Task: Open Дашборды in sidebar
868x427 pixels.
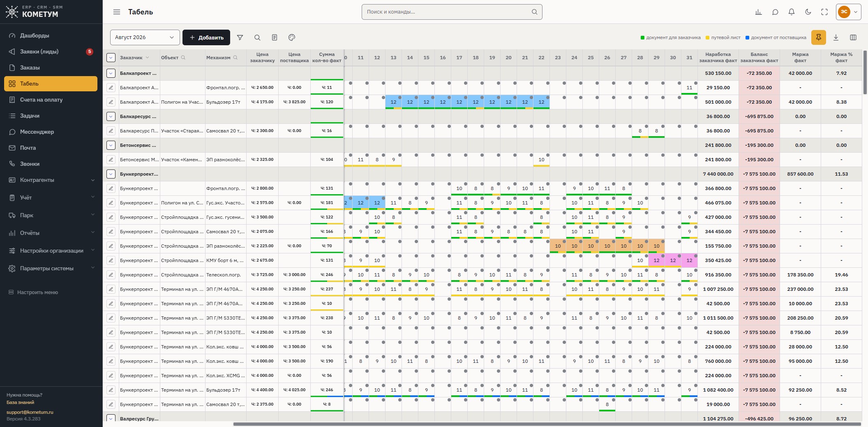Action: 51,35
